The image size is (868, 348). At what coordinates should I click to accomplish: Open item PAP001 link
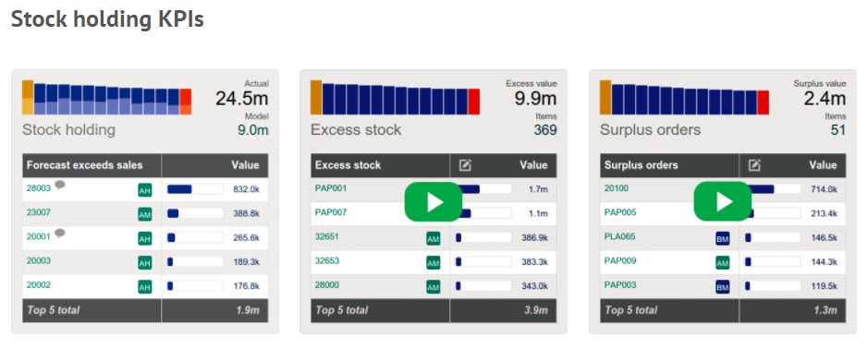tap(331, 188)
